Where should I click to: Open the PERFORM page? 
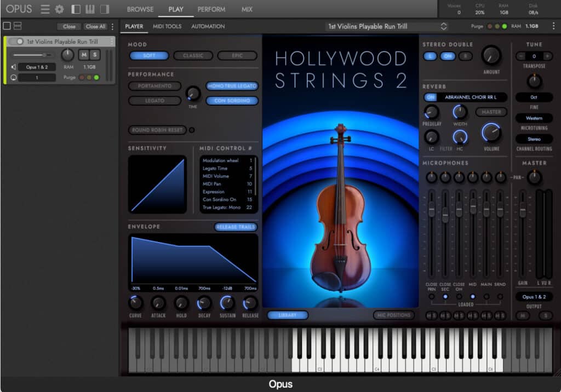point(211,9)
